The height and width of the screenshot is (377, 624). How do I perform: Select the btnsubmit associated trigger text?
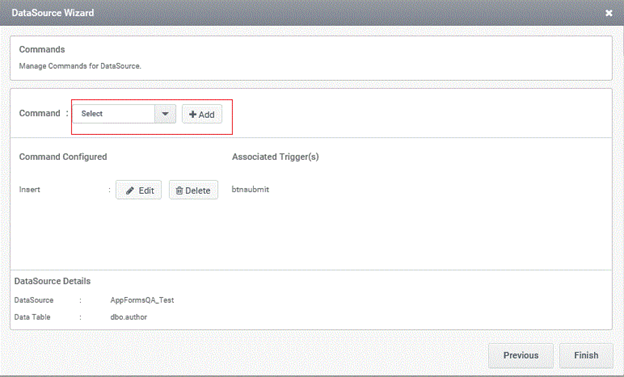point(250,189)
